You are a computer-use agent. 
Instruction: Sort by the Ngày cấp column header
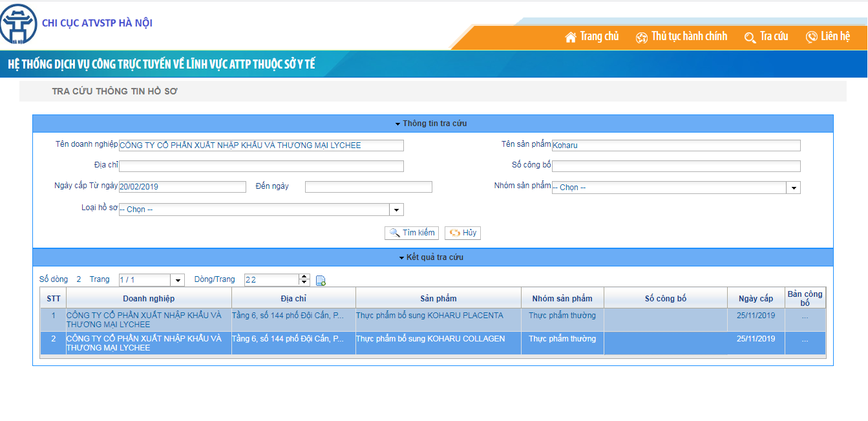756,298
